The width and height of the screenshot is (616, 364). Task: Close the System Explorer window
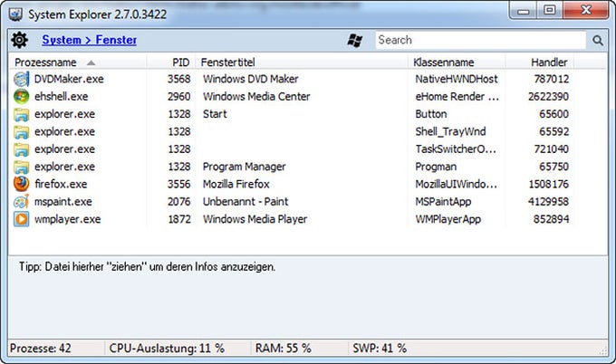[x=586, y=10]
